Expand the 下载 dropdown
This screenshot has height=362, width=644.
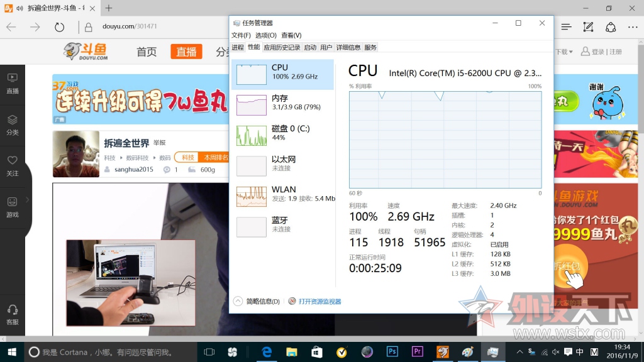pyautogui.click(x=564, y=52)
